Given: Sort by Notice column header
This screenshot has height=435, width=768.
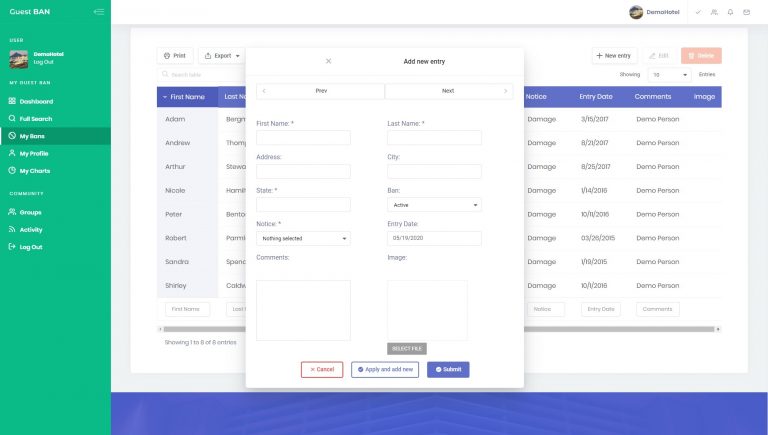Looking at the screenshot, I should (x=536, y=97).
